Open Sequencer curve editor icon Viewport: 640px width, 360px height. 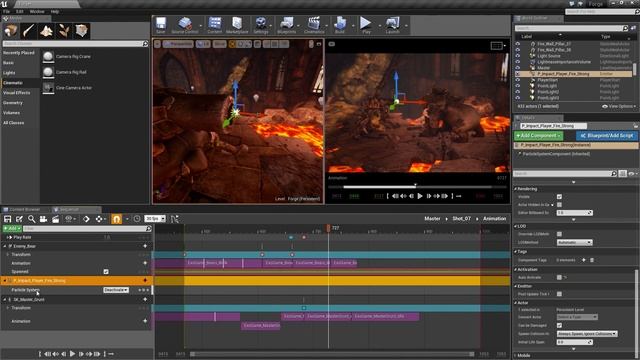click(175, 219)
